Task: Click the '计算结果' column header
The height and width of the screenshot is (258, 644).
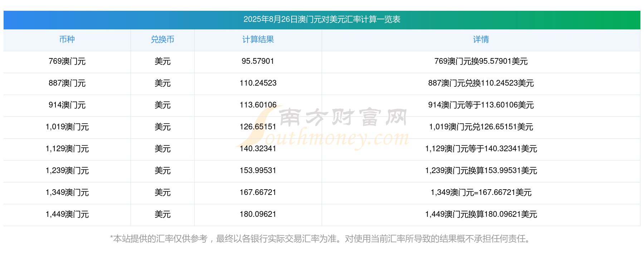Action: pyautogui.click(x=258, y=39)
